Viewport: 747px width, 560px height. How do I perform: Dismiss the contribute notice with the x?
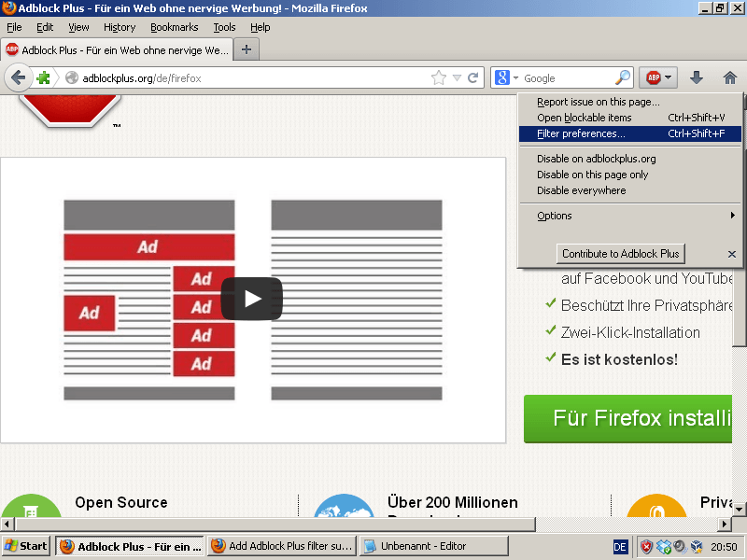tap(732, 254)
